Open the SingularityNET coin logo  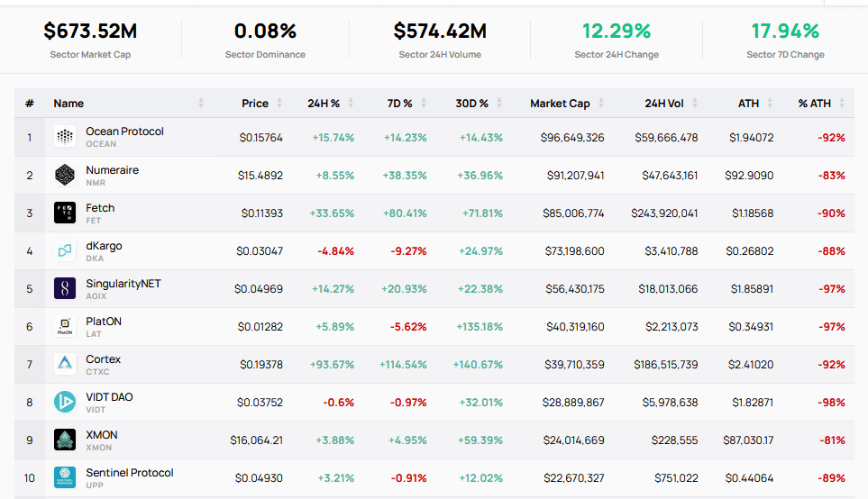point(65,288)
